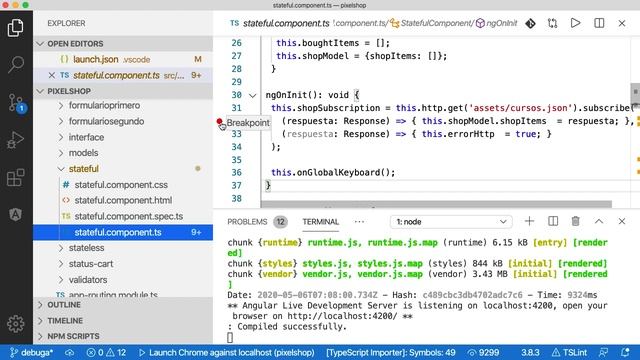Collapse the stateful folder

point(84,169)
